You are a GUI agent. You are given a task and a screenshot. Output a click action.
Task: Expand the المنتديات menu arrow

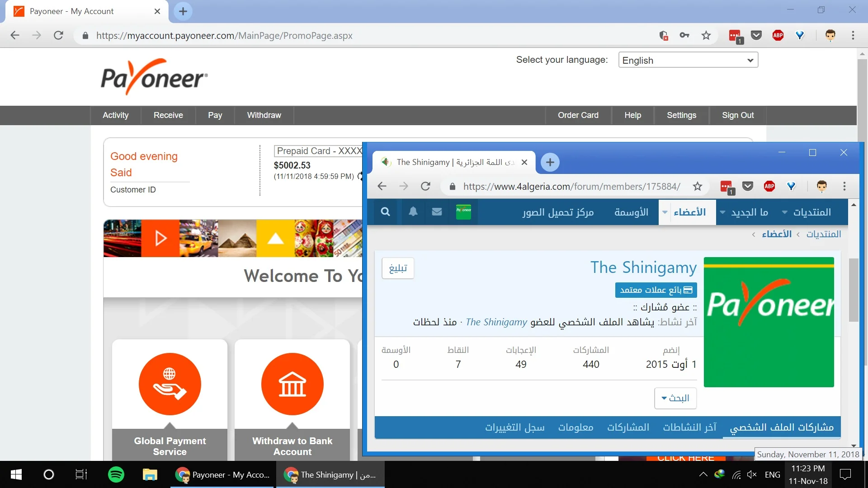785,212
